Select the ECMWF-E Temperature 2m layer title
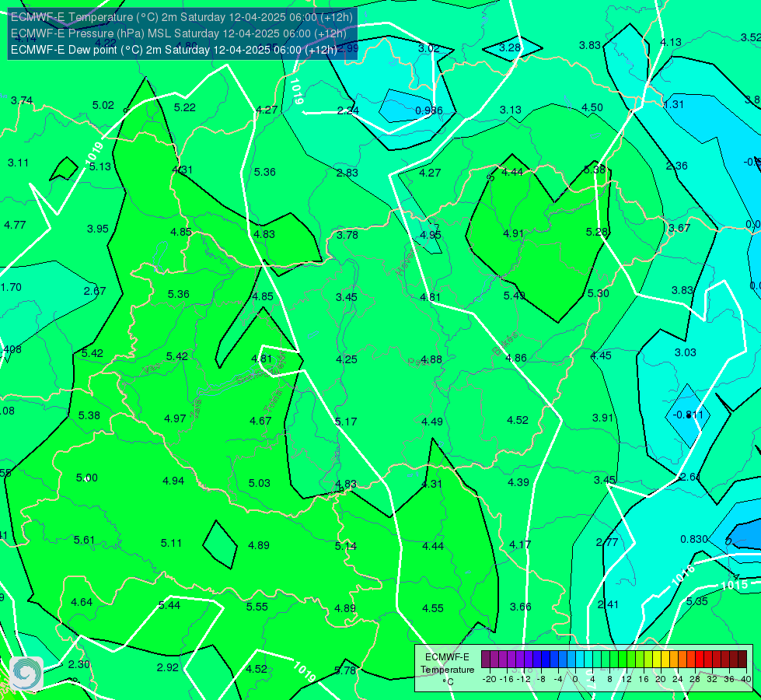Image resolution: width=761 pixels, height=700 pixels. coord(182,17)
